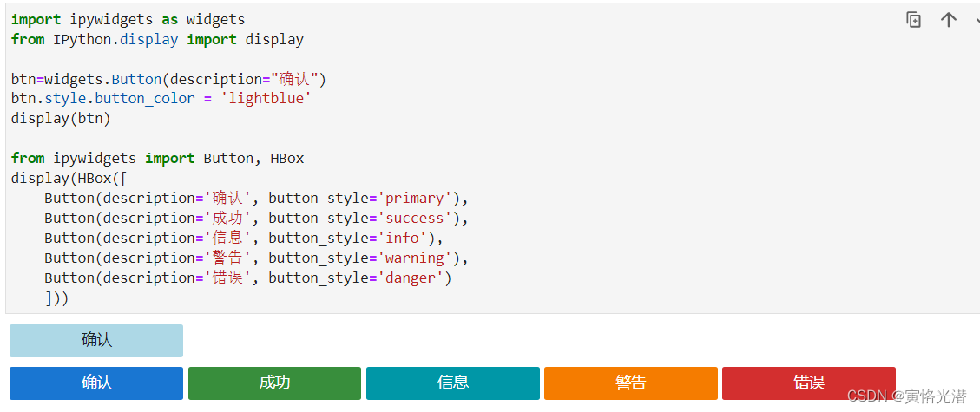Click the text 'info' in code
The height and width of the screenshot is (412, 980).
(403, 239)
